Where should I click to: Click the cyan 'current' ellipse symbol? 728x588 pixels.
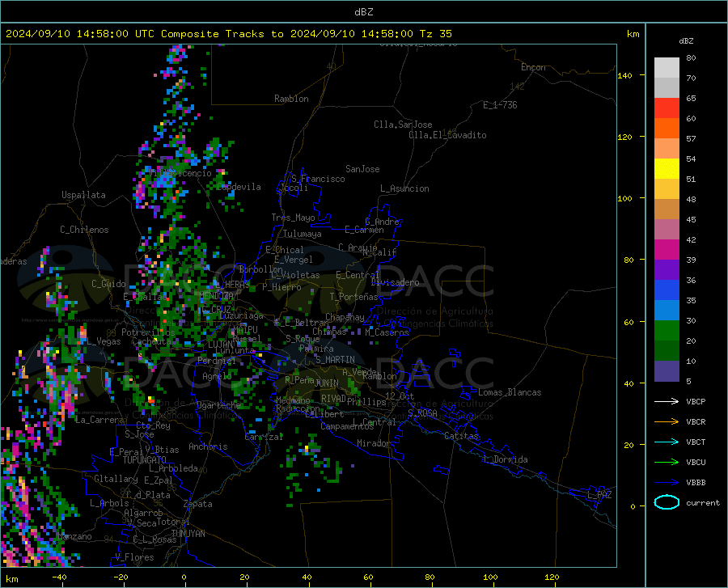click(x=667, y=502)
